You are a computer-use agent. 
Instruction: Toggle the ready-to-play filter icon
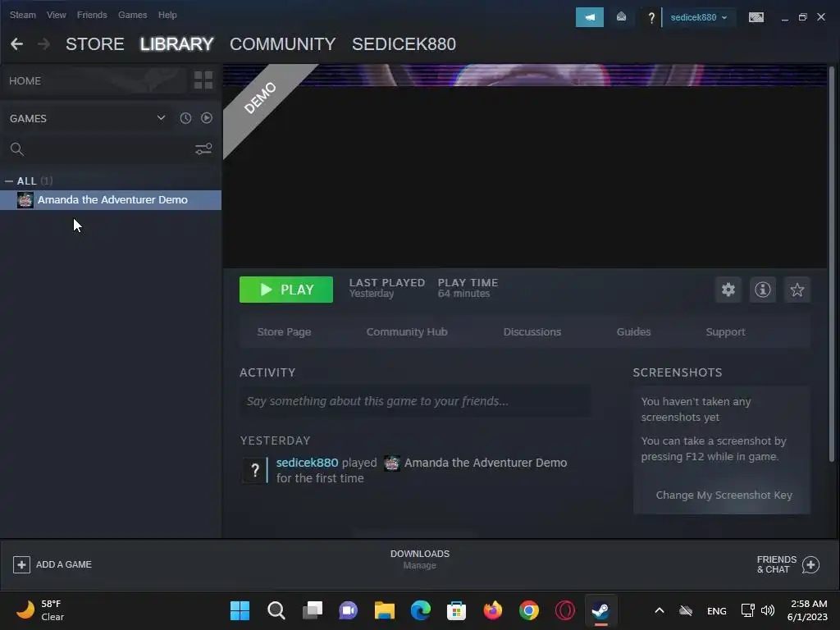point(207,118)
